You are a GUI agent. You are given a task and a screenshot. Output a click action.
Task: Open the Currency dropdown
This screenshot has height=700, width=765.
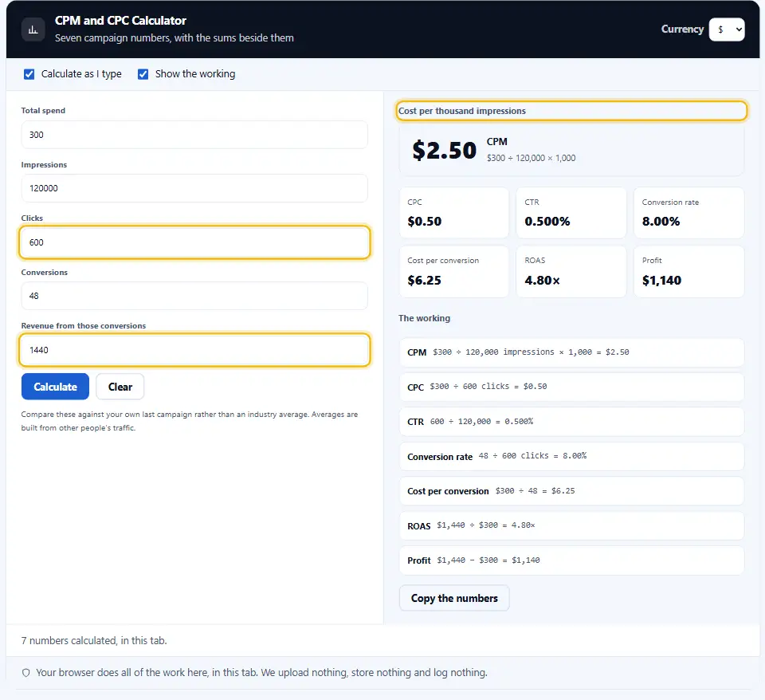[727, 29]
